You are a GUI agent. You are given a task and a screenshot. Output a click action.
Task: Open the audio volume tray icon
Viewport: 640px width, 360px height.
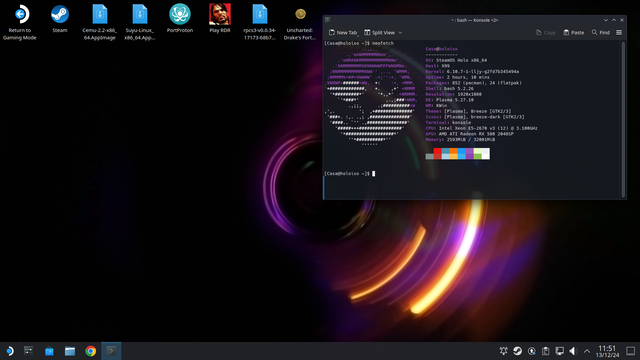pyautogui.click(x=573, y=351)
